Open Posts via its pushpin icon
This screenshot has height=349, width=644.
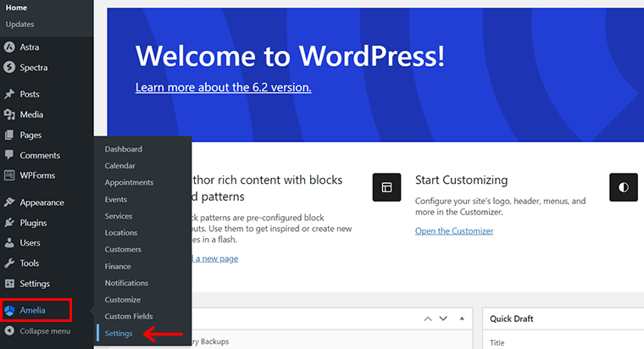(8, 95)
